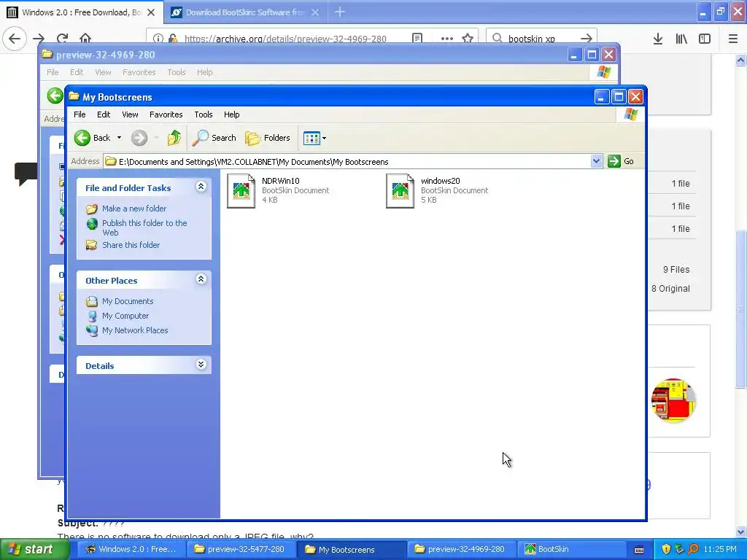Expand the Address bar dropdown

coord(596,161)
